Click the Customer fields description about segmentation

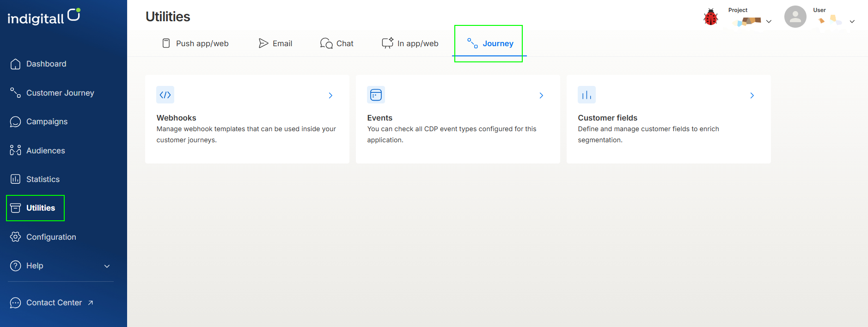[x=648, y=134]
